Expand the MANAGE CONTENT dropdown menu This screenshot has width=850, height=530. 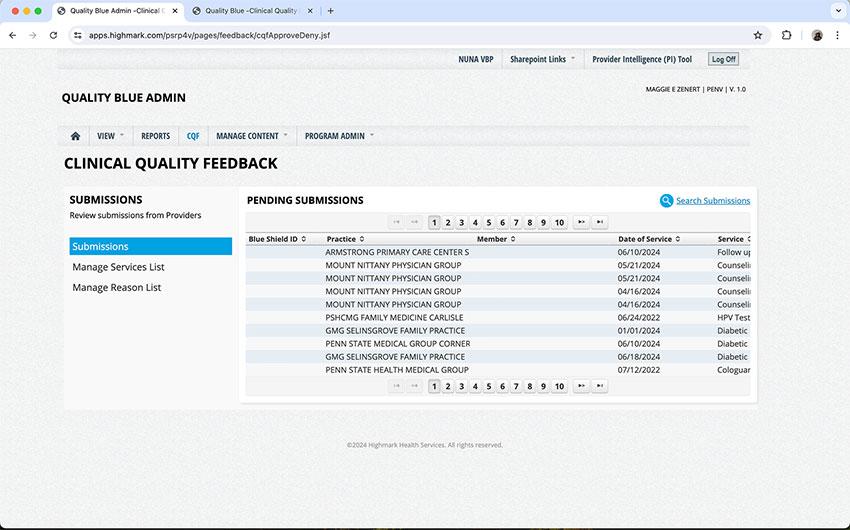(x=251, y=136)
